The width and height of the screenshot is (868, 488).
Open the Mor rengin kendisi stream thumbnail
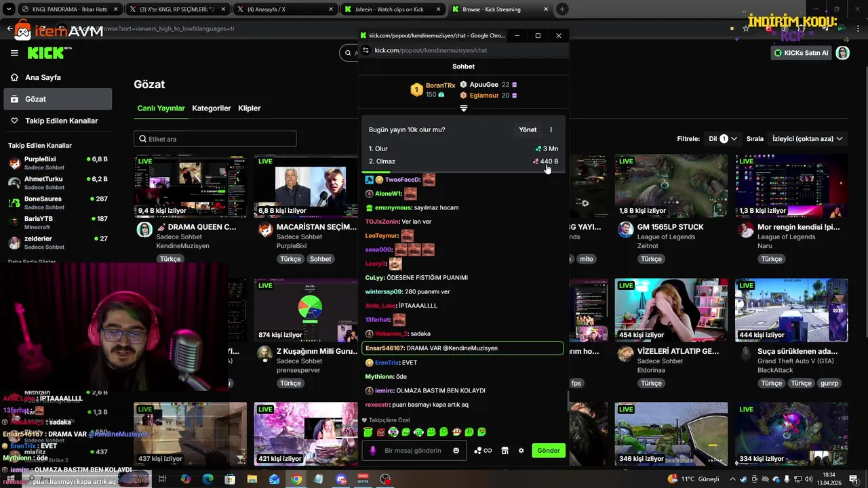tap(791, 186)
